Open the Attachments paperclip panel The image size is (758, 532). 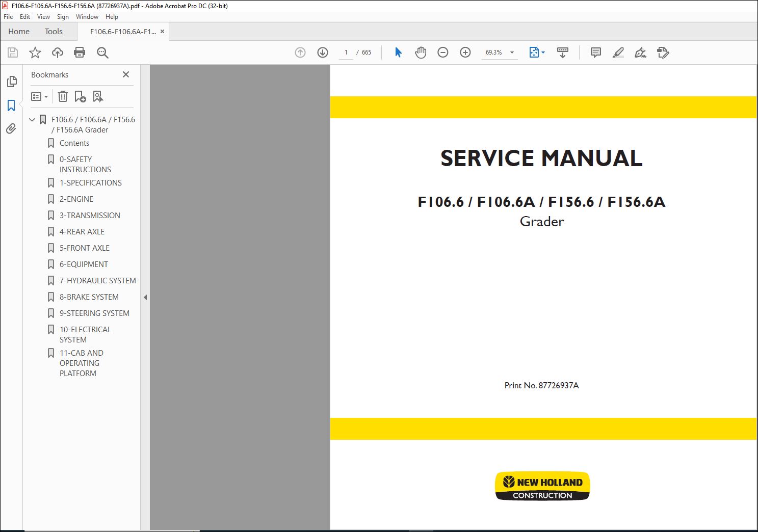coord(11,129)
